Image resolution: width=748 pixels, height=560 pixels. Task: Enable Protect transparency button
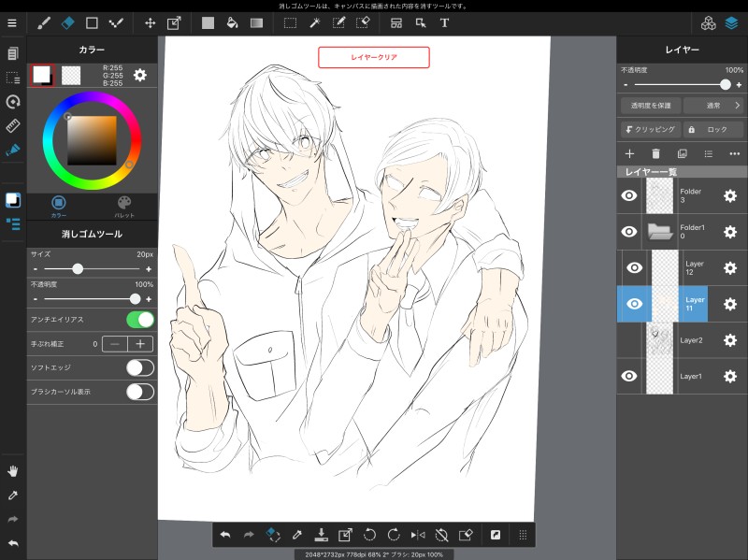651,106
